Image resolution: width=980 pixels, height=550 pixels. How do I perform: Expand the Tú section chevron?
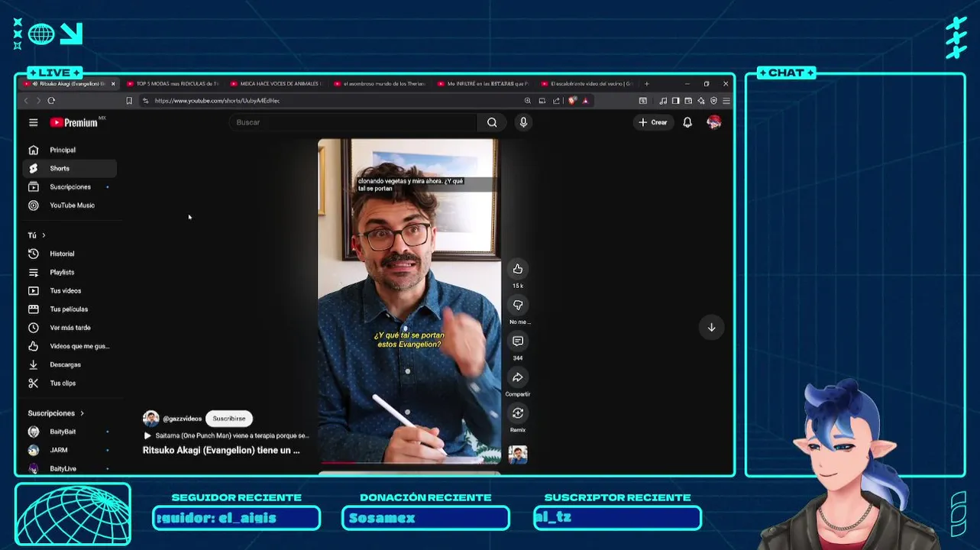coord(44,235)
